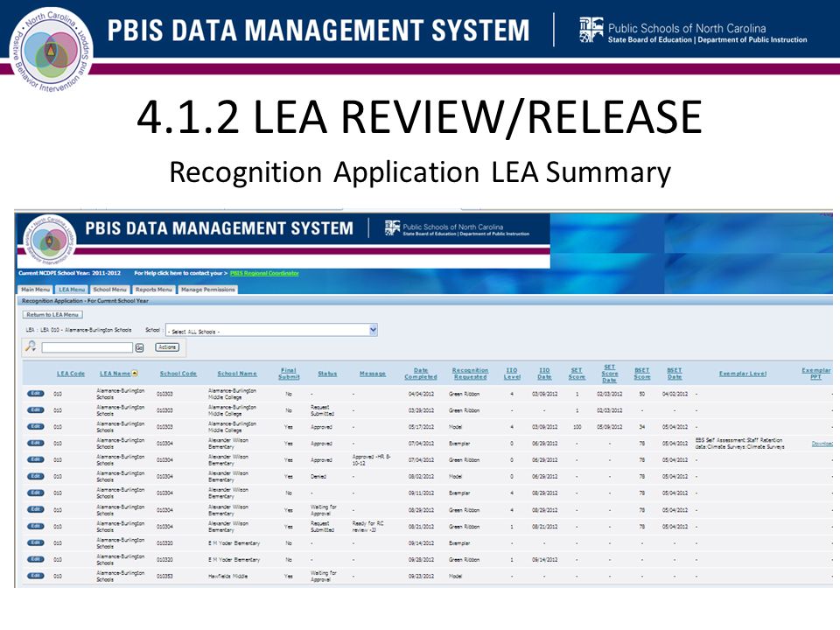Select the Ready for RC review message cell
The image size is (840, 630).
[367, 526]
